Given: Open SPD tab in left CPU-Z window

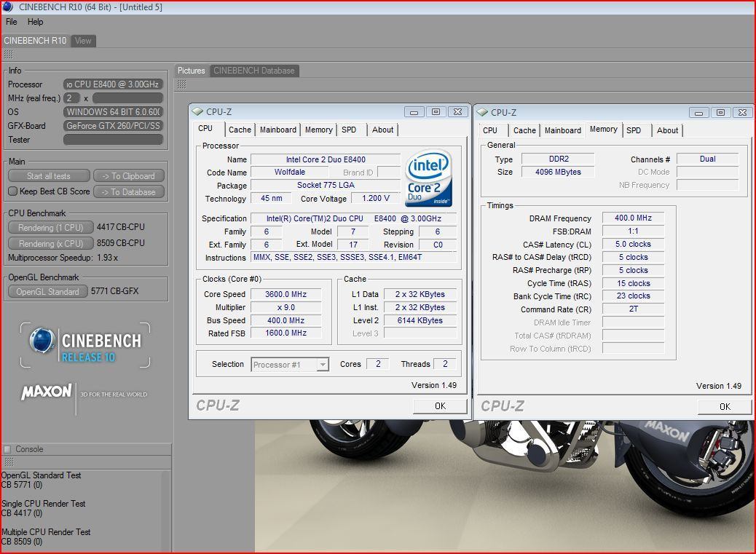Looking at the screenshot, I should click(349, 130).
